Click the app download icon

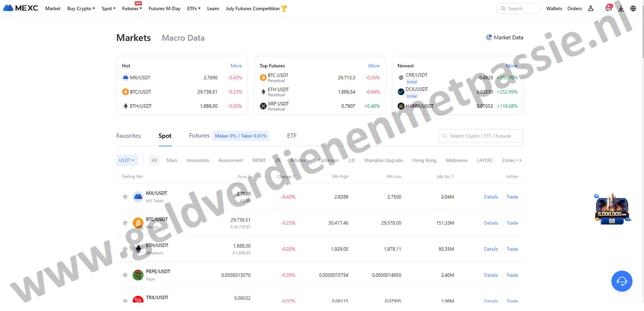tap(621, 9)
